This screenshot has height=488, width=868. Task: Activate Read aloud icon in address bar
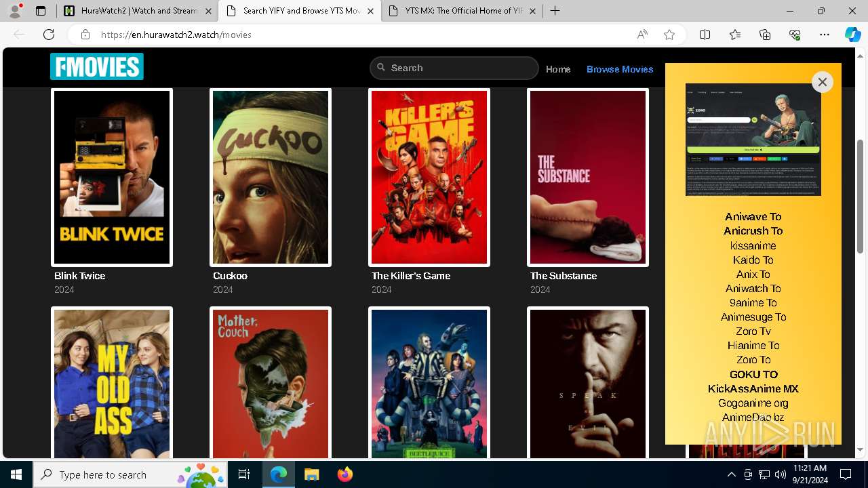tap(642, 35)
